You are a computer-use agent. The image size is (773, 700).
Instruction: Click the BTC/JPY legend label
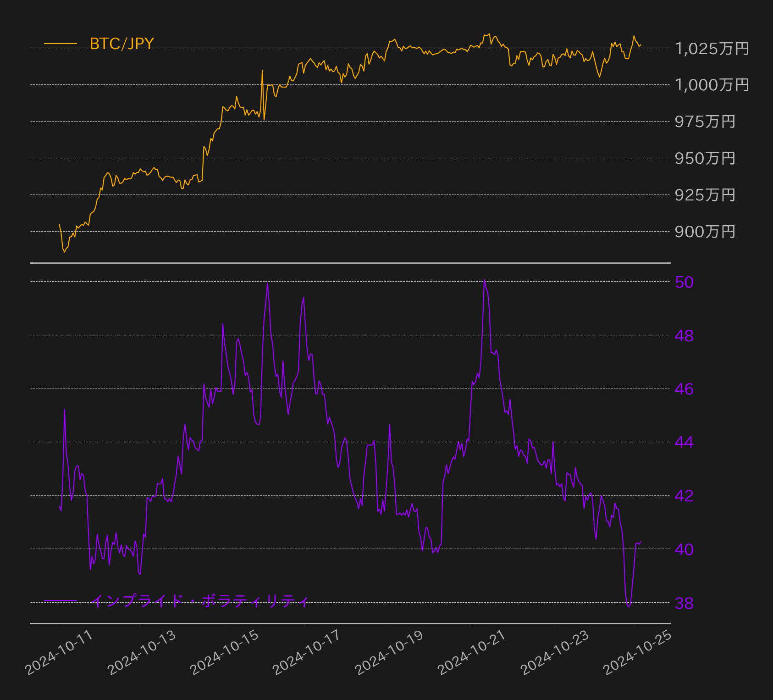click(x=121, y=44)
